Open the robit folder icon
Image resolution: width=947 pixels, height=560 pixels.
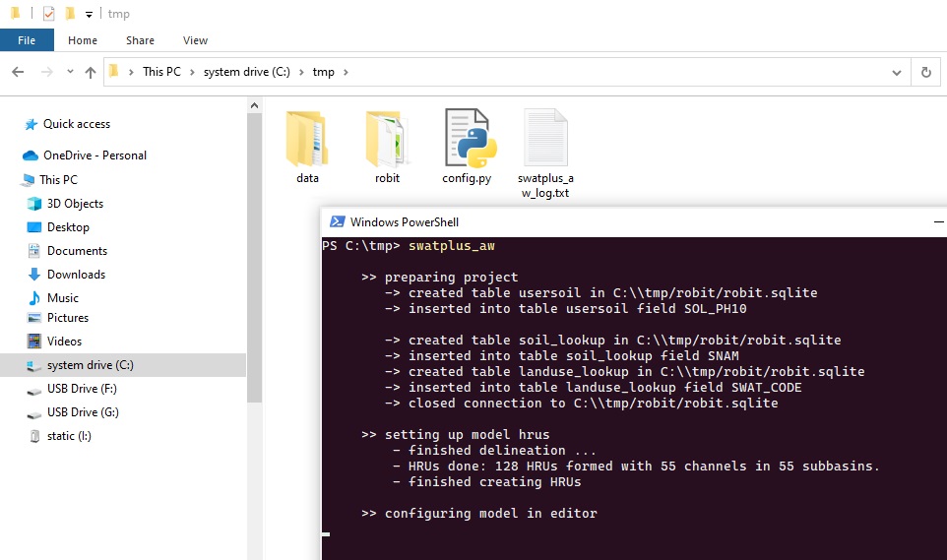point(387,140)
